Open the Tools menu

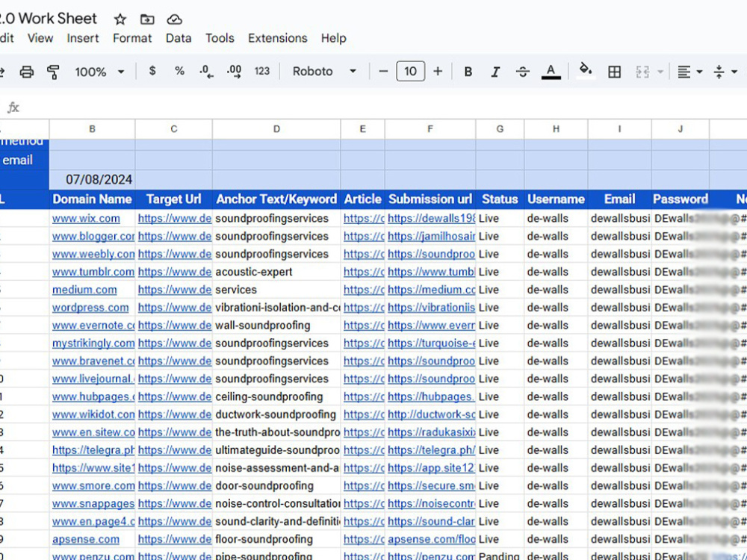coord(220,38)
